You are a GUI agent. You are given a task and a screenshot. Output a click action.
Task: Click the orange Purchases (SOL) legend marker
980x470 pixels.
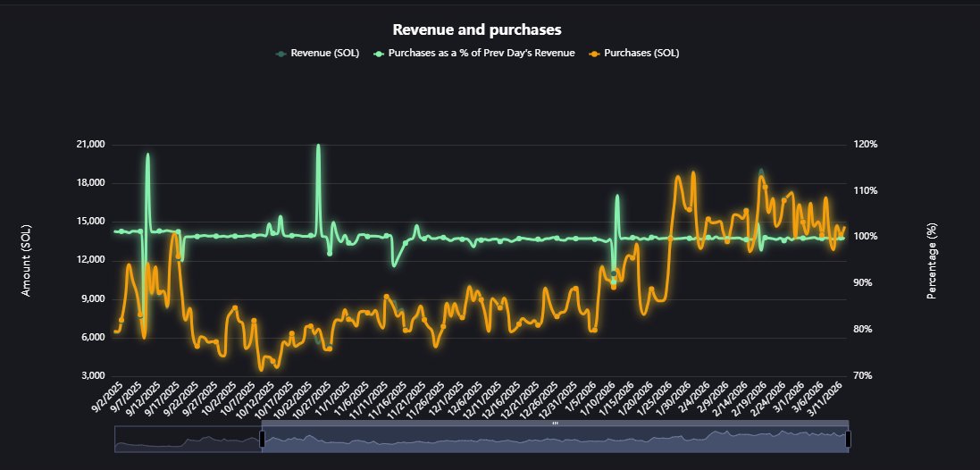594,54
